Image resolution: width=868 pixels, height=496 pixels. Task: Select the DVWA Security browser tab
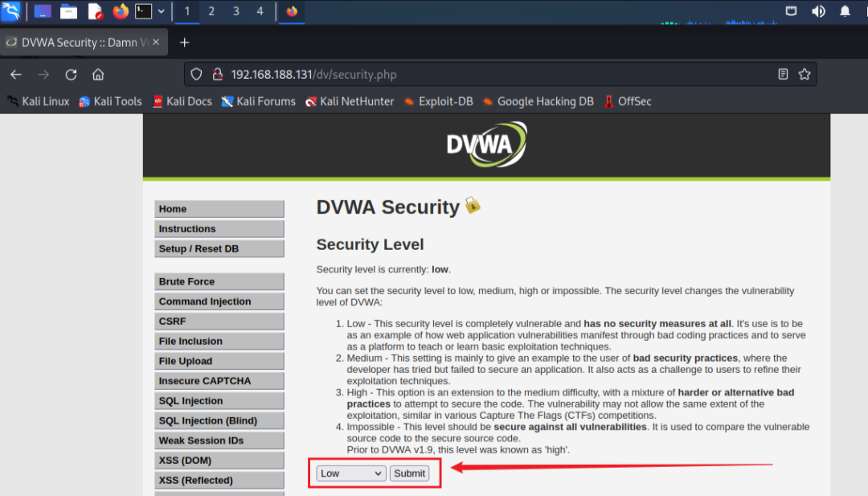point(83,42)
